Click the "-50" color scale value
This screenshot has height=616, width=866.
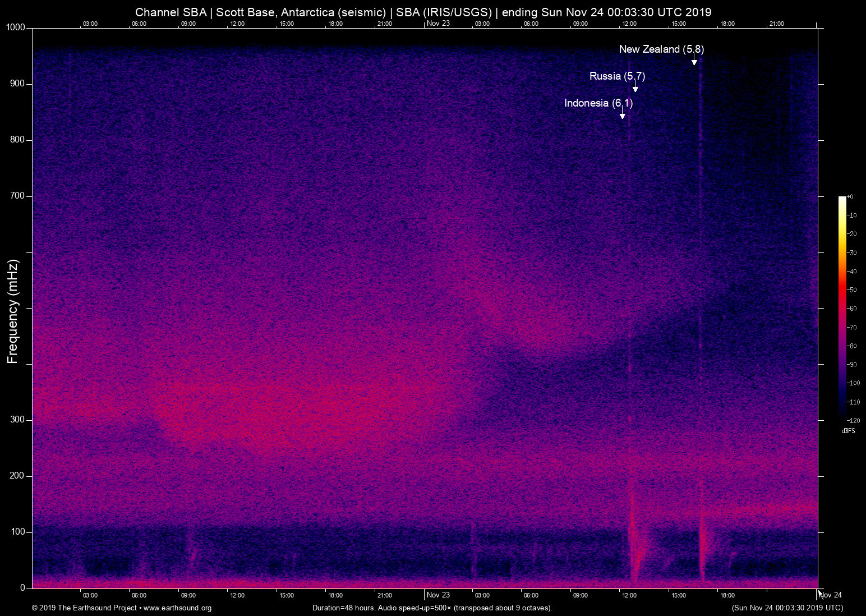852,290
